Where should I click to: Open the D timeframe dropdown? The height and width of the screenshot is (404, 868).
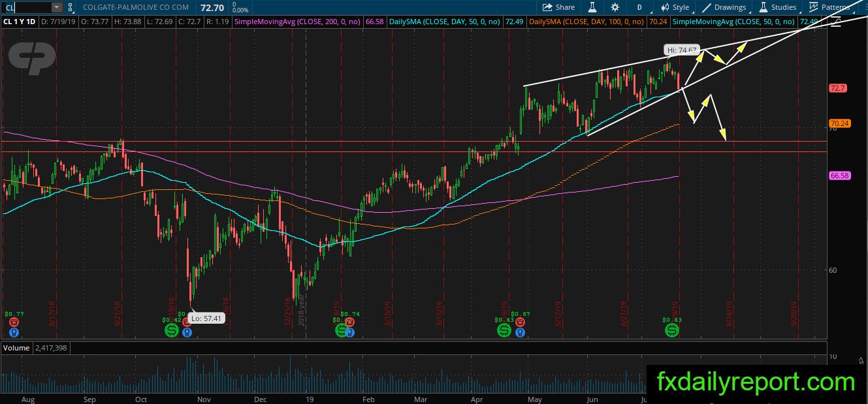tap(639, 7)
